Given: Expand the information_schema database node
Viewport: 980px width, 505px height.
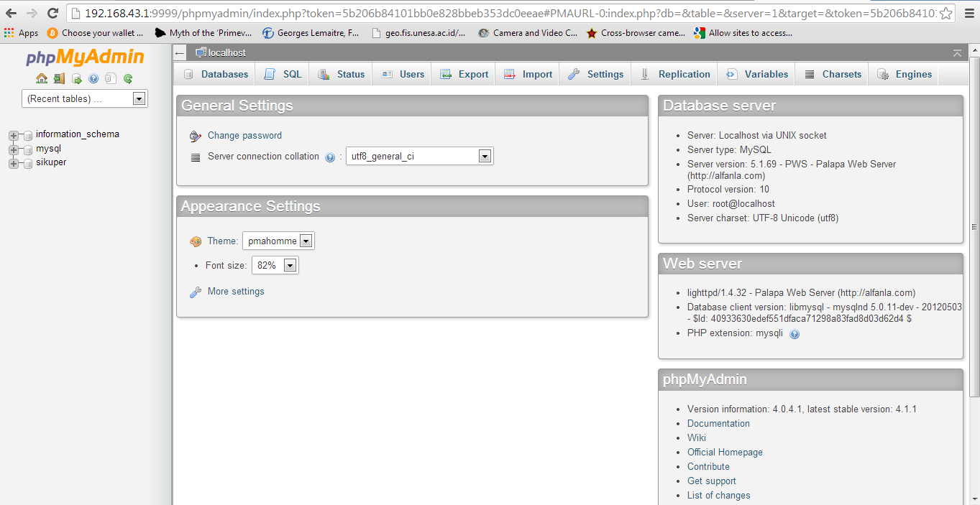Looking at the screenshot, I should (x=13, y=135).
